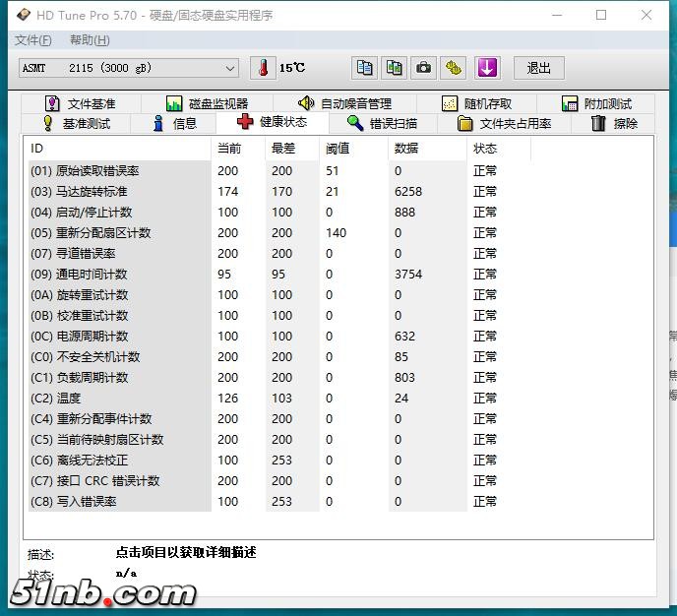This screenshot has width=677, height=616.
Task: Switch to the 附加测试 tab
Action: click(x=596, y=103)
